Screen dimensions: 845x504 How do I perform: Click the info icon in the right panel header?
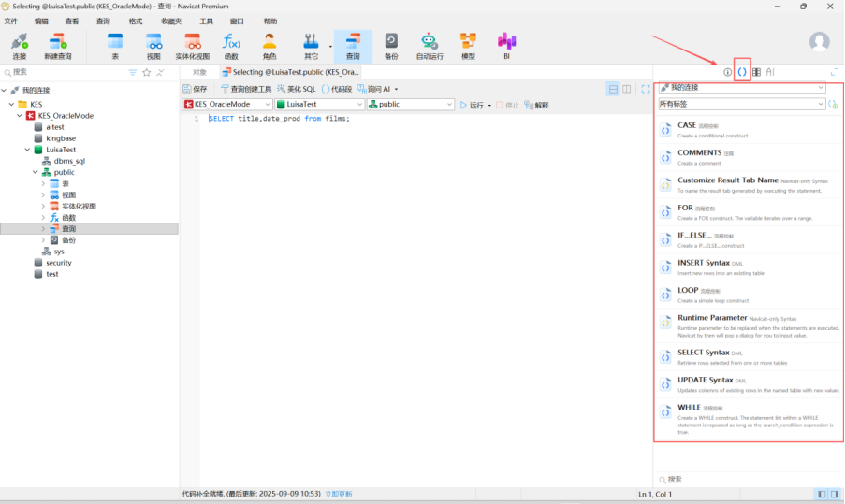727,72
